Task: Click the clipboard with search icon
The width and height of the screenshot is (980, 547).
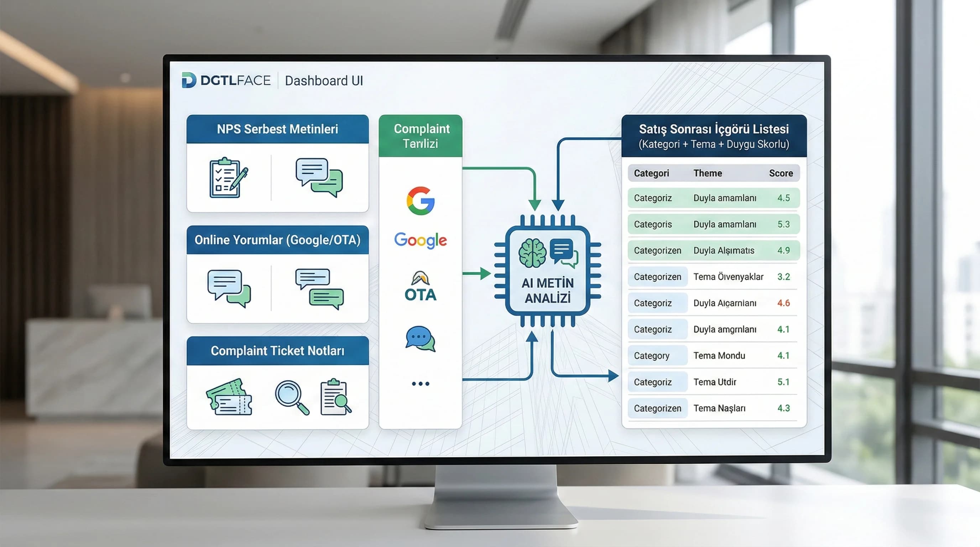Action: pyautogui.click(x=335, y=397)
